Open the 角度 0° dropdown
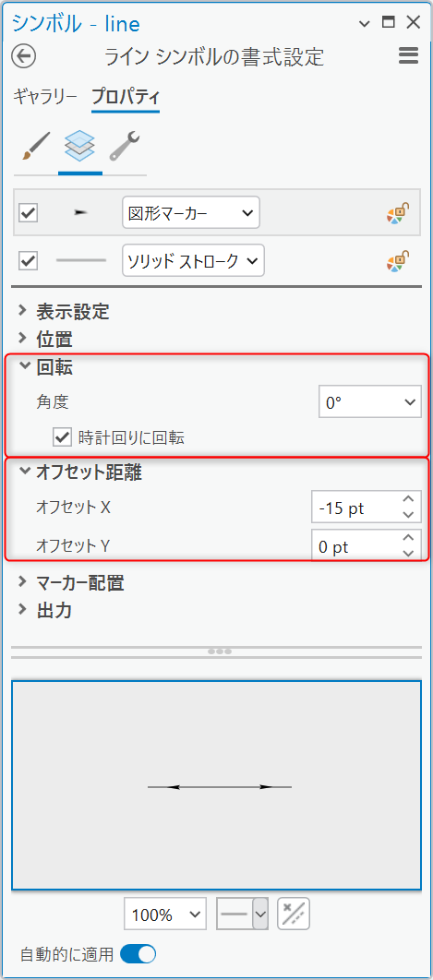Image resolution: width=433 pixels, height=980 pixels. click(x=370, y=402)
